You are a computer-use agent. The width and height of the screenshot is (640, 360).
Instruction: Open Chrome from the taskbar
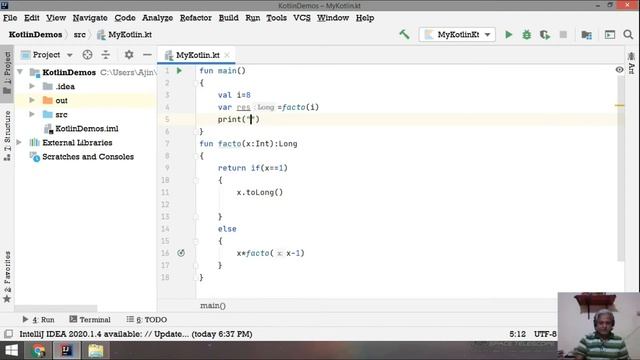click(39, 351)
